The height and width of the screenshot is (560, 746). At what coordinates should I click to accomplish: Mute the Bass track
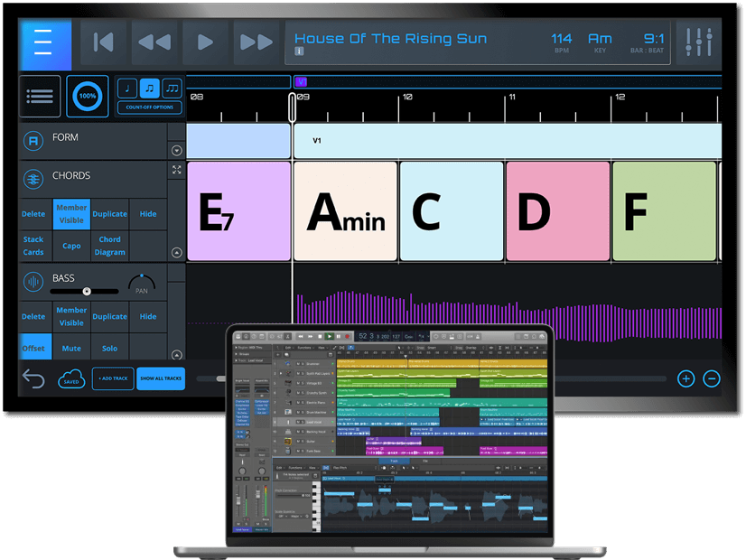click(x=71, y=348)
